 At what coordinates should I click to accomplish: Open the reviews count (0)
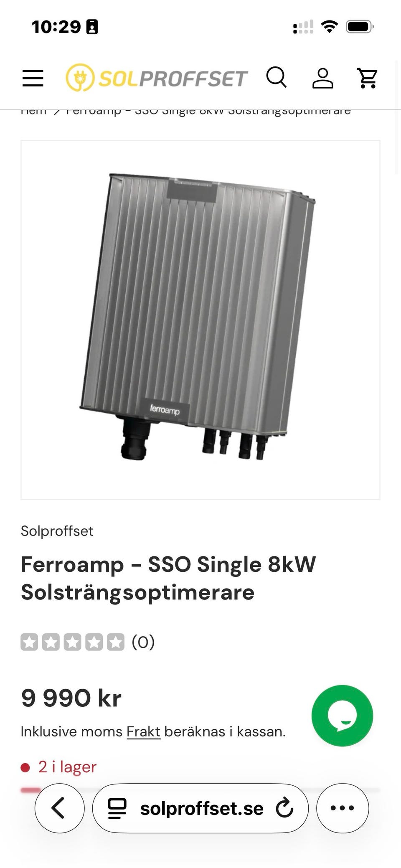pos(143,642)
